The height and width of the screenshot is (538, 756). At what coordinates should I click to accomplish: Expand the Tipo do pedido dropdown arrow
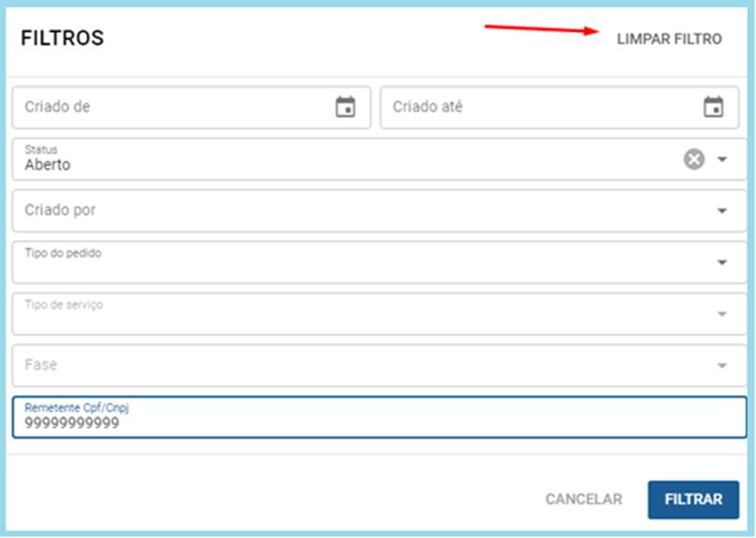coord(722,262)
